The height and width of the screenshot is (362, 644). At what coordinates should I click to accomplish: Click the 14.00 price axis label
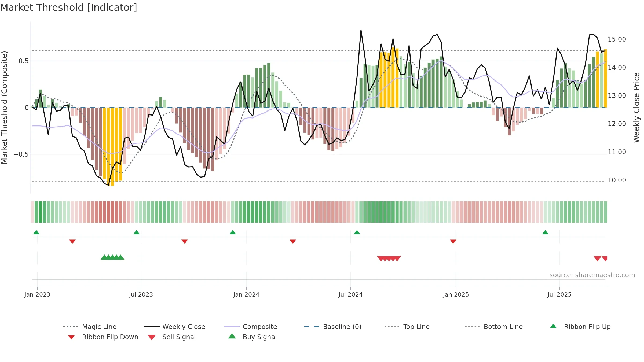617,68
